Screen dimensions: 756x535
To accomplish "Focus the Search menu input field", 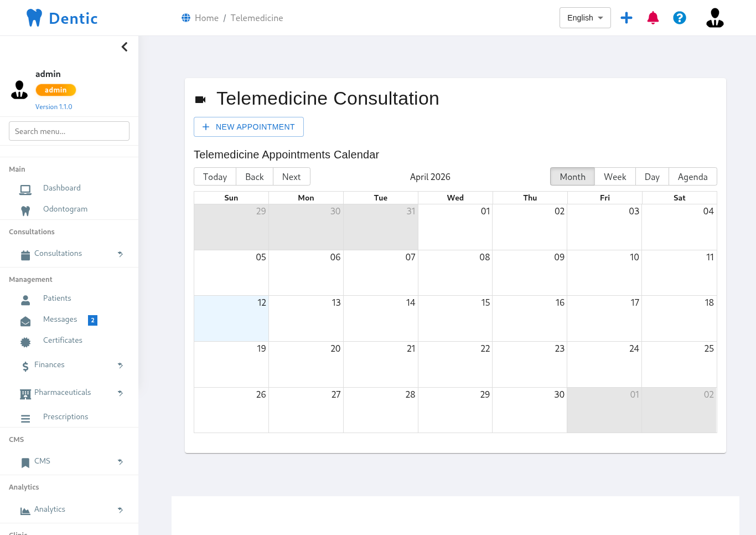I will tap(69, 131).
